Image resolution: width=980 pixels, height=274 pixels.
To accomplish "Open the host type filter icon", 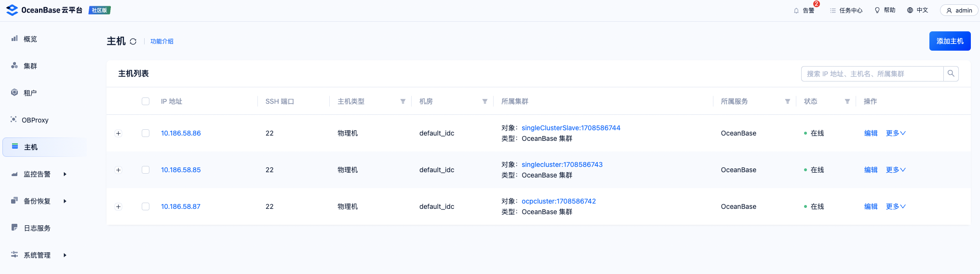I will coord(403,101).
